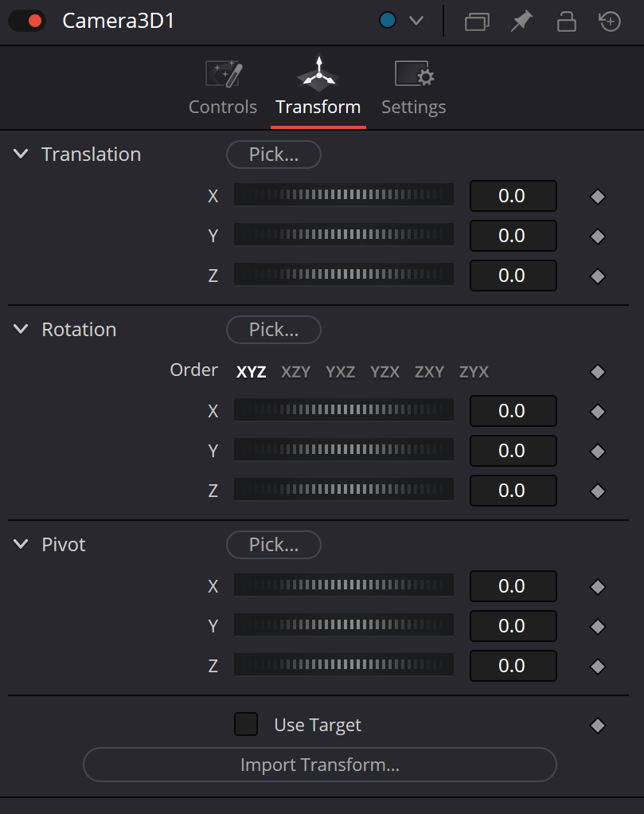The height and width of the screenshot is (814, 644).
Task: Add keyframe for Use Target
Action: click(x=598, y=726)
